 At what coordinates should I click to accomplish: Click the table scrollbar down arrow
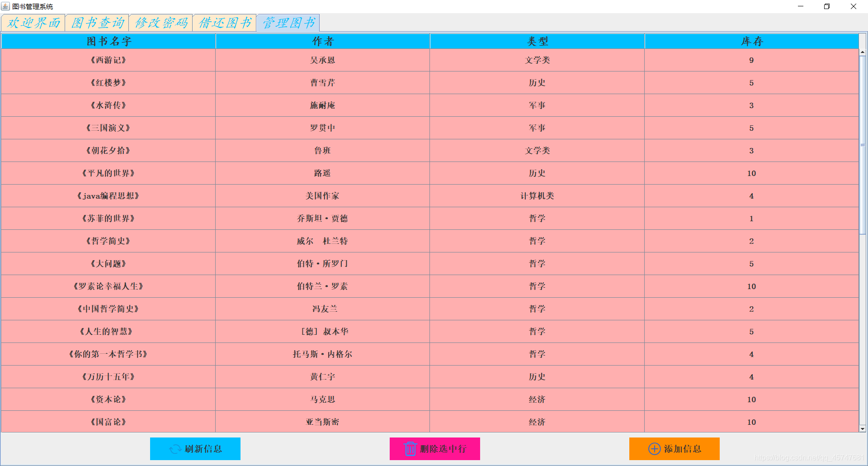coord(863,428)
